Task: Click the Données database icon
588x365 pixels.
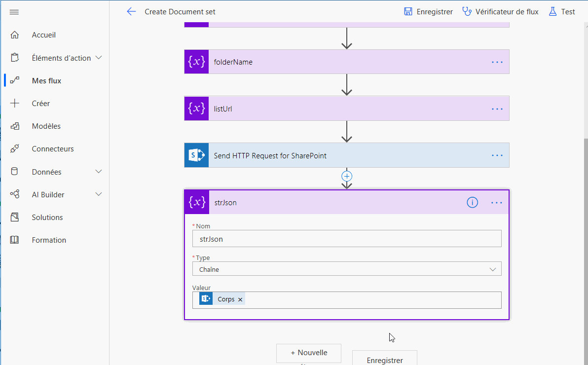Action: click(15, 172)
